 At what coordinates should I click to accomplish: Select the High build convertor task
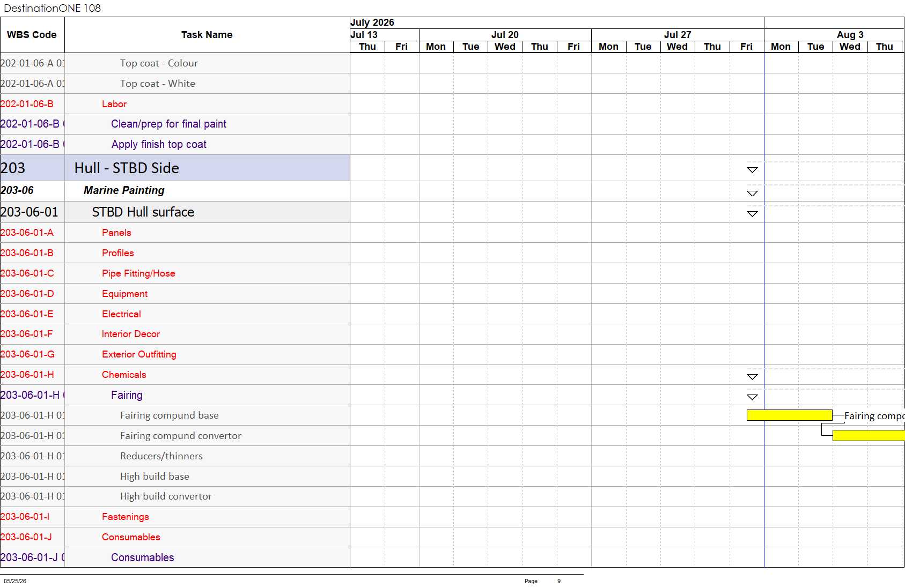coord(166,496)
